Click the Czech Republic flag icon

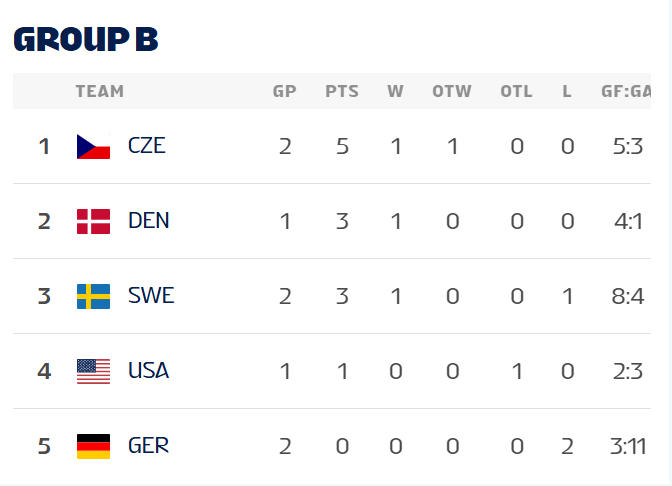click(93, 146)
